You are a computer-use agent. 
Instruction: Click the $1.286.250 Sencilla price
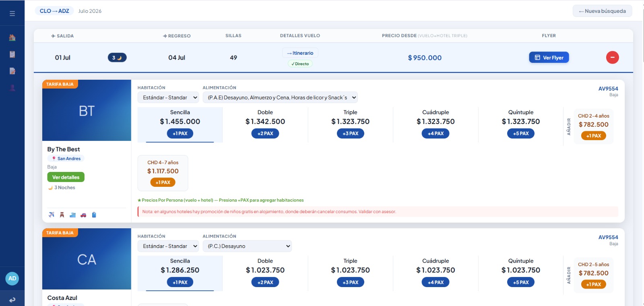click(x=180, y=270)
